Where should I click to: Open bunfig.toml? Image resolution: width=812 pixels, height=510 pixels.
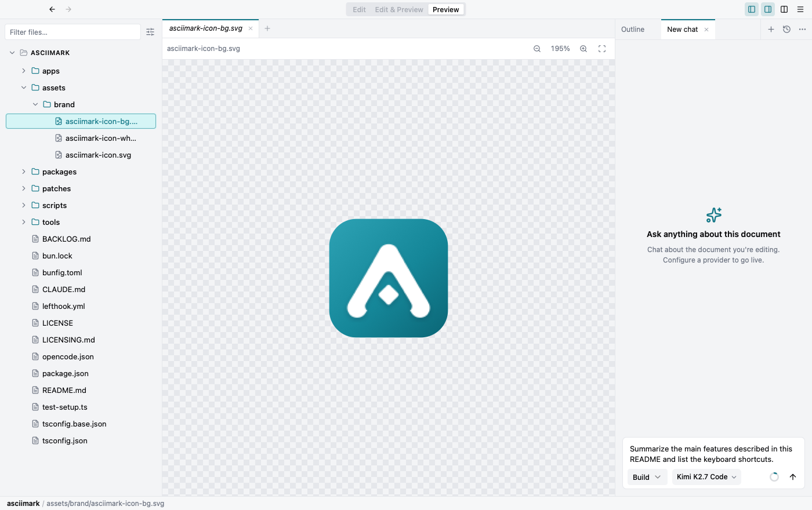click(81, 272)
